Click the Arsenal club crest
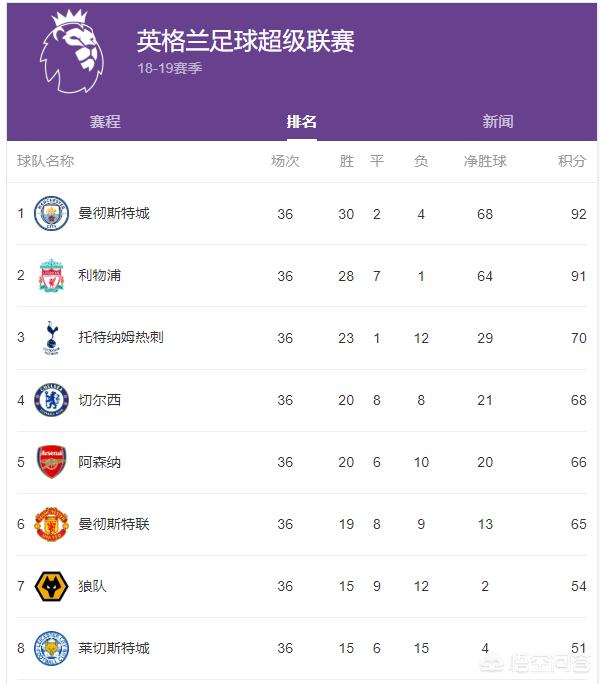602x684 pixels. (51, 462)
